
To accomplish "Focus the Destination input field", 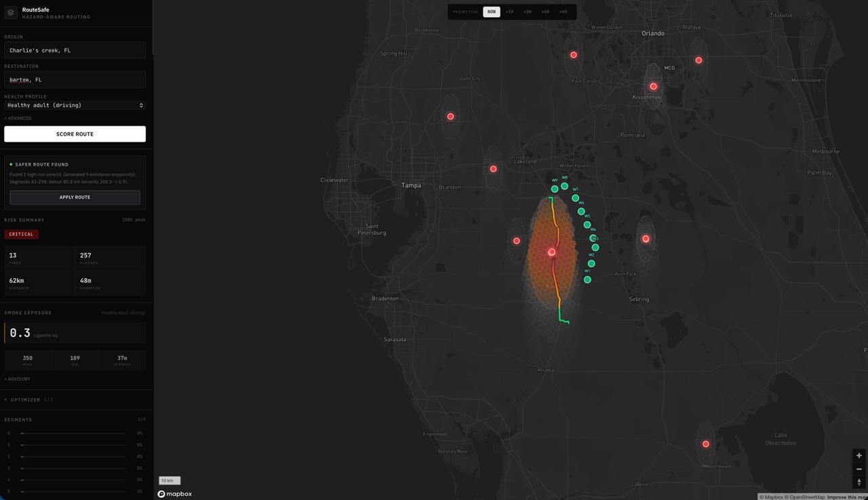I will [75, 79].
